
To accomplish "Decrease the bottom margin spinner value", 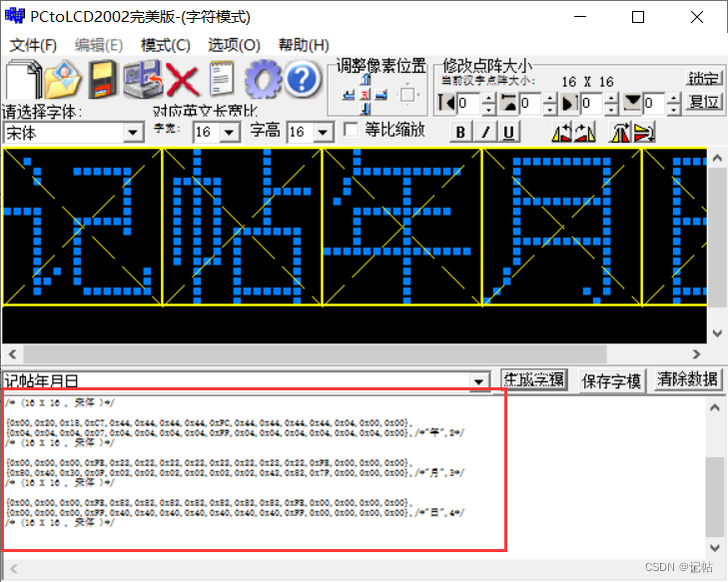I will [x=674, y=109].
